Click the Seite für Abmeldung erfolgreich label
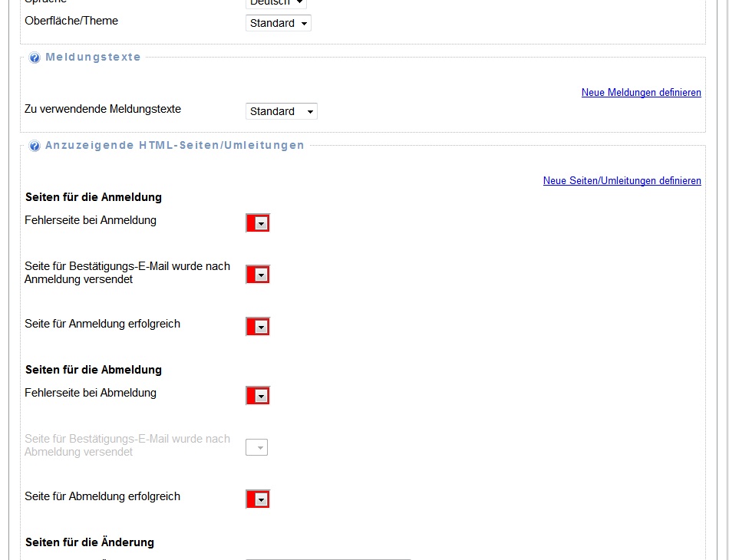The height and width of the screenshot is (560, 729). [x=102, y=496]
